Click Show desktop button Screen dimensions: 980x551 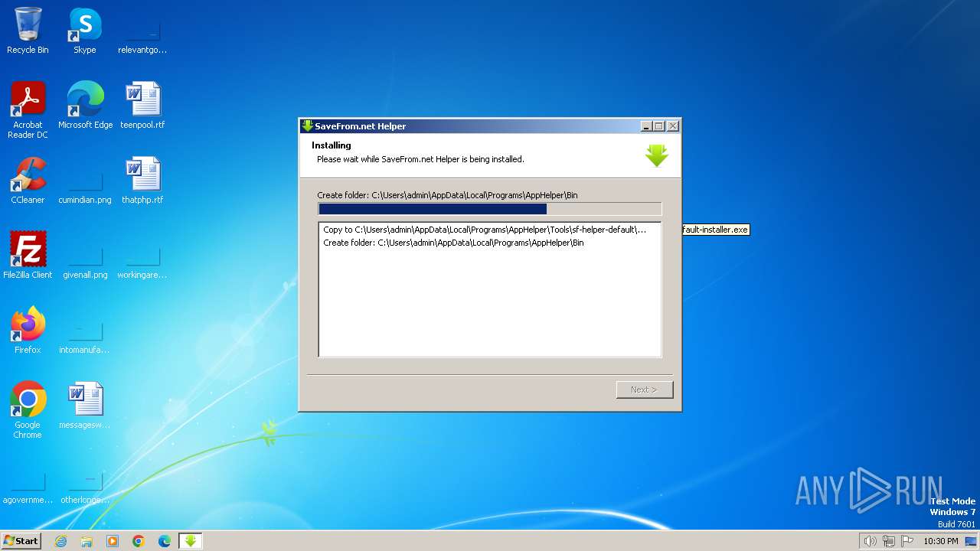tap(972, 541)
